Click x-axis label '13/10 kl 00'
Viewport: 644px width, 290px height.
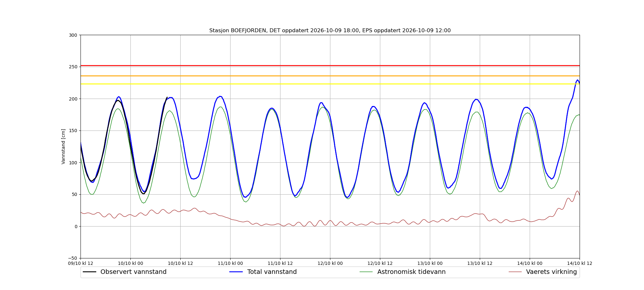[x=430, y=264]
